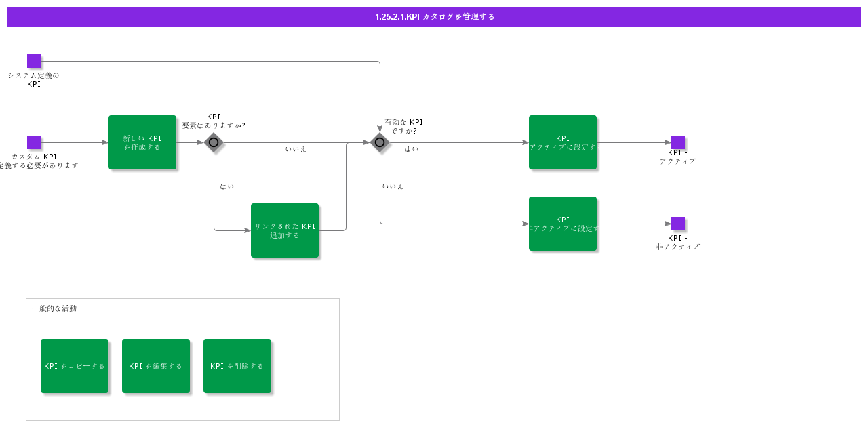Click the 有効な KPI ですか gateway diamond
This screenshot has height=427, width=868.
[380, 142]
